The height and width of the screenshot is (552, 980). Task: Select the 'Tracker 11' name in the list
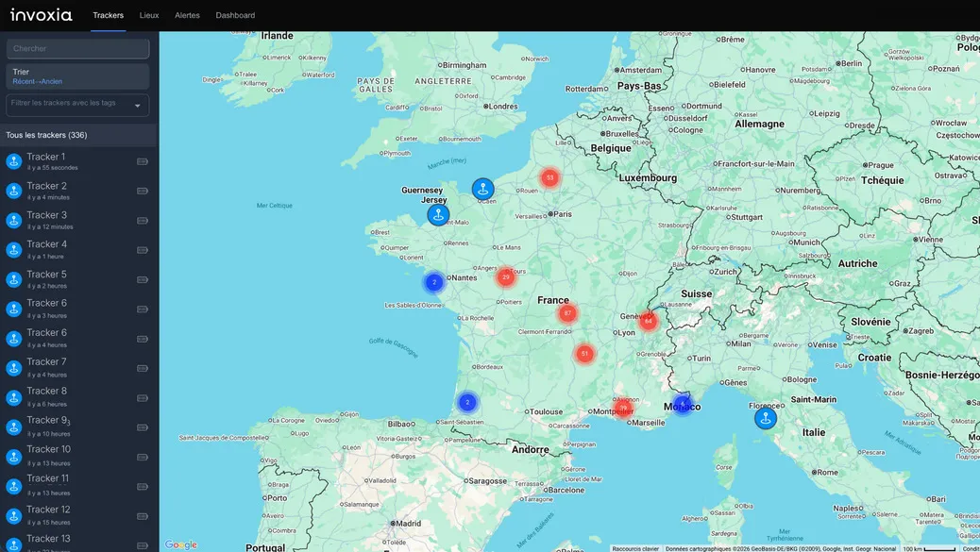(x=47, y=478)
